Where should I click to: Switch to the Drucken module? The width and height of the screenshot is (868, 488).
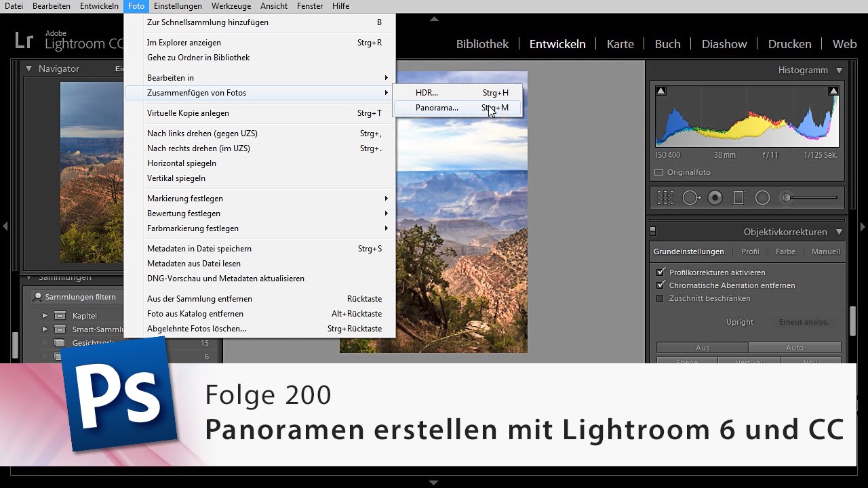coord(789,44)
